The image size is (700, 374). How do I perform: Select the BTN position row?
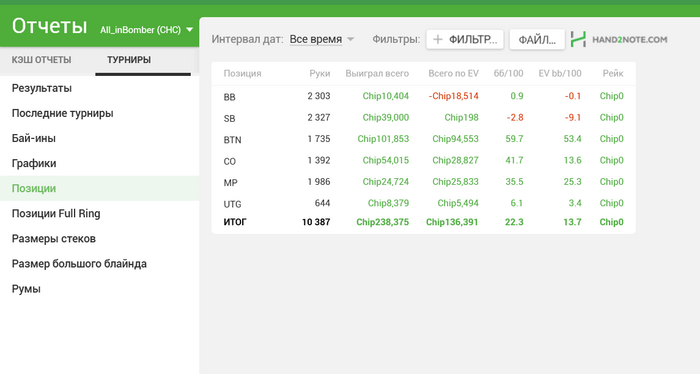423,139
